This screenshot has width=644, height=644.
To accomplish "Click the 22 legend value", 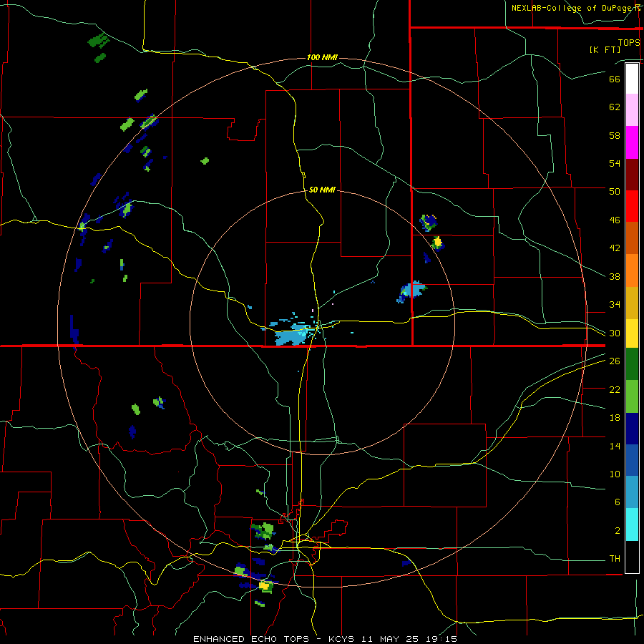I will coord(615,389).
